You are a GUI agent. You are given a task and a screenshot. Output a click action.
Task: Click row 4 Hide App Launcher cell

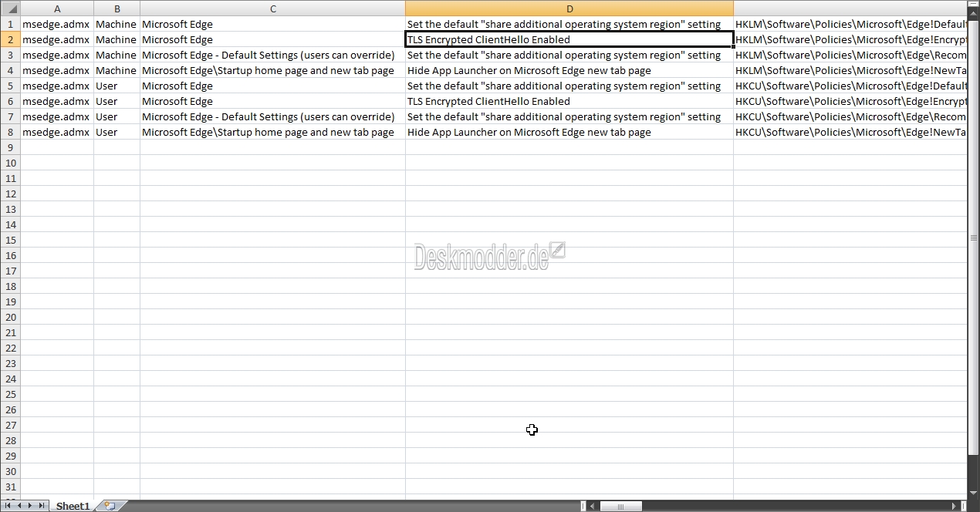[569, 70]
